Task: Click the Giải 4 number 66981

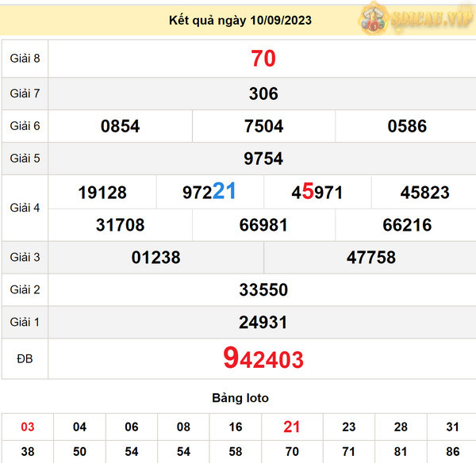Action: 263,225
